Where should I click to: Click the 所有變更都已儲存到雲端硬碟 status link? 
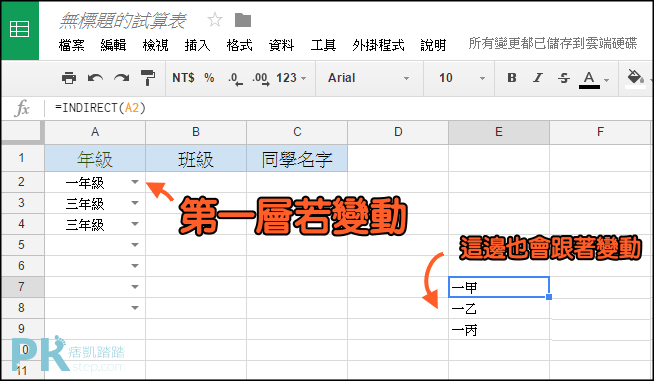553,43
